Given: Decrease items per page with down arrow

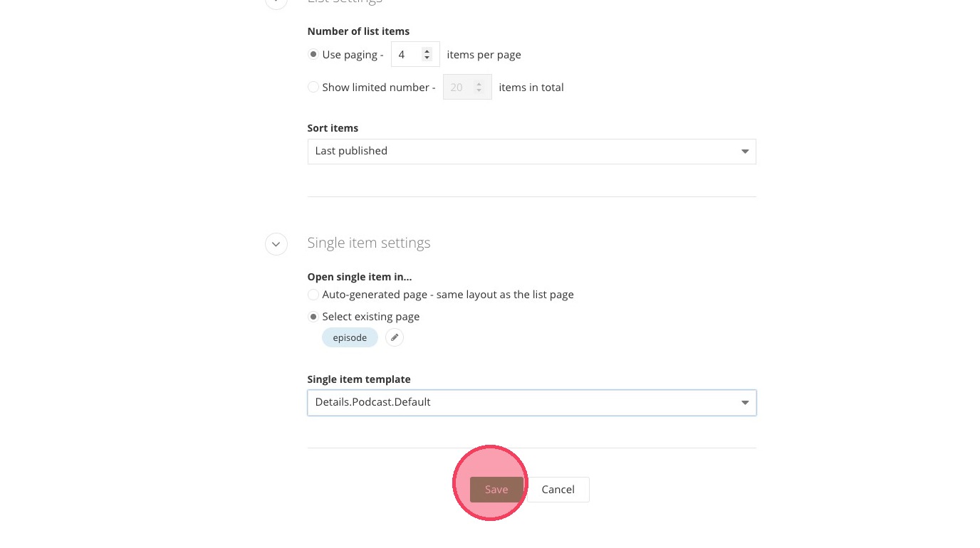Looking at the screenshot, I should [427, 58].
